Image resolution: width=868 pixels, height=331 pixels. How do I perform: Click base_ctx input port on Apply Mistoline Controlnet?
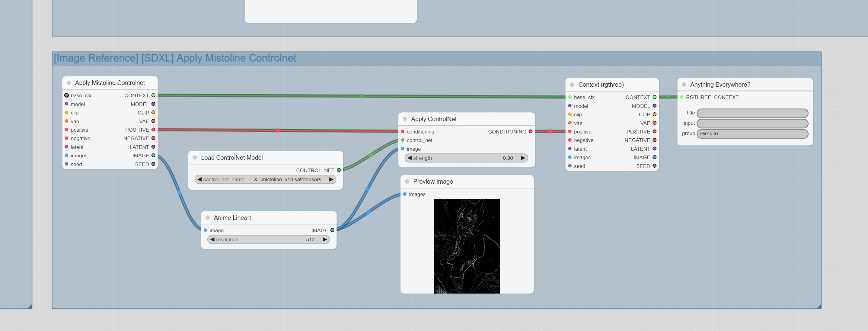click(66, 95)
